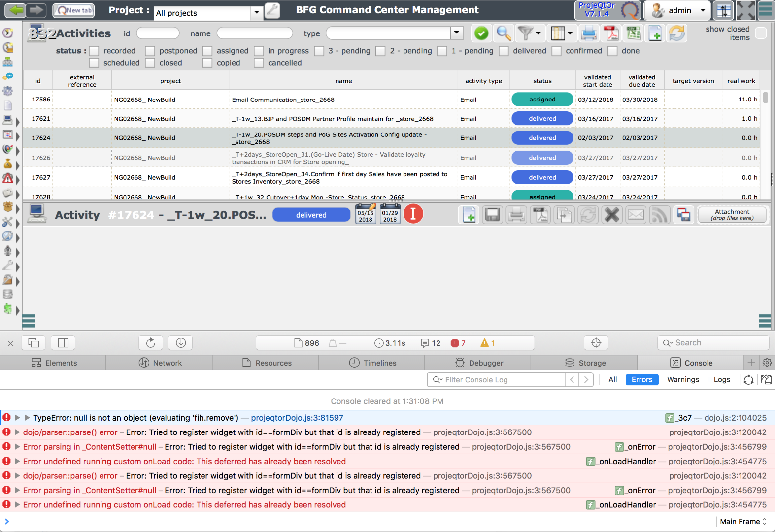This screenshot has height=532, width=775.
Task: Switch to the Network tab
Action: [x=160, y=363]
